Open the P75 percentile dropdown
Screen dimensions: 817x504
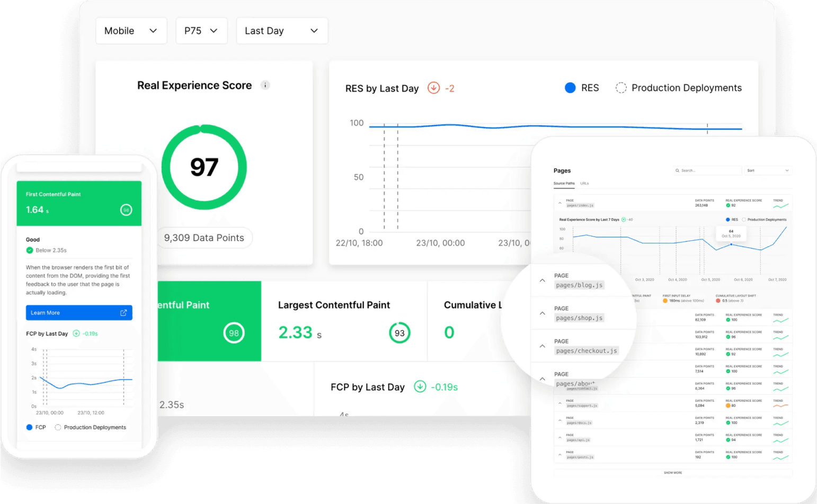[201, 31]
